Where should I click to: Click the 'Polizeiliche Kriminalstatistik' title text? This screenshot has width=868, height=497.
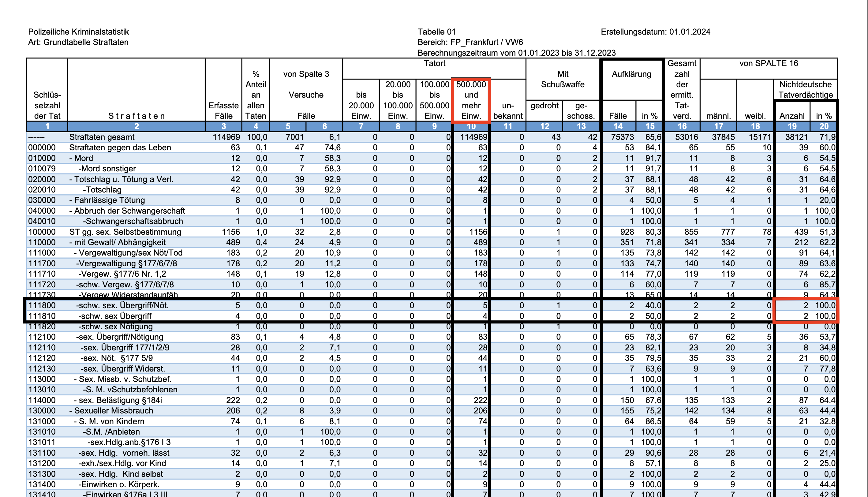tap(79, 32)
